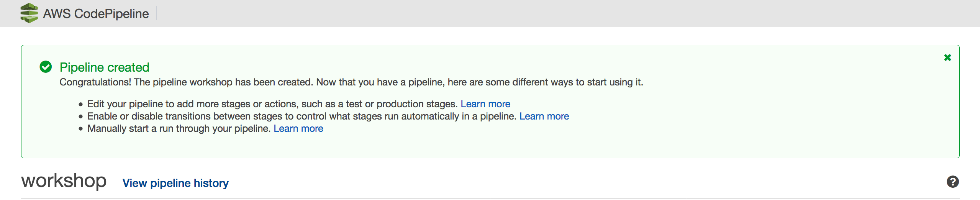The height and width of the screenshot is (200, 980).
Task: Select the Pipeline created heading
Action: click(x=104, y=67)
